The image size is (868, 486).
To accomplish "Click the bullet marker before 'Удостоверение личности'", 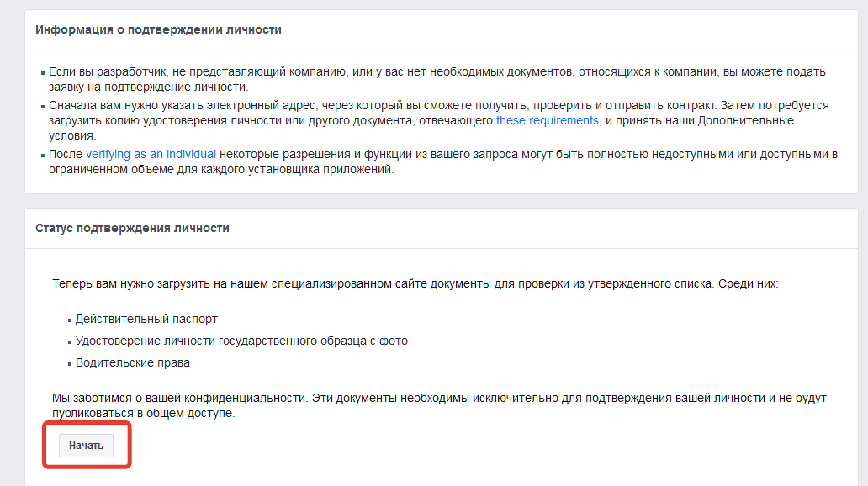I will [x=69, y=343].
